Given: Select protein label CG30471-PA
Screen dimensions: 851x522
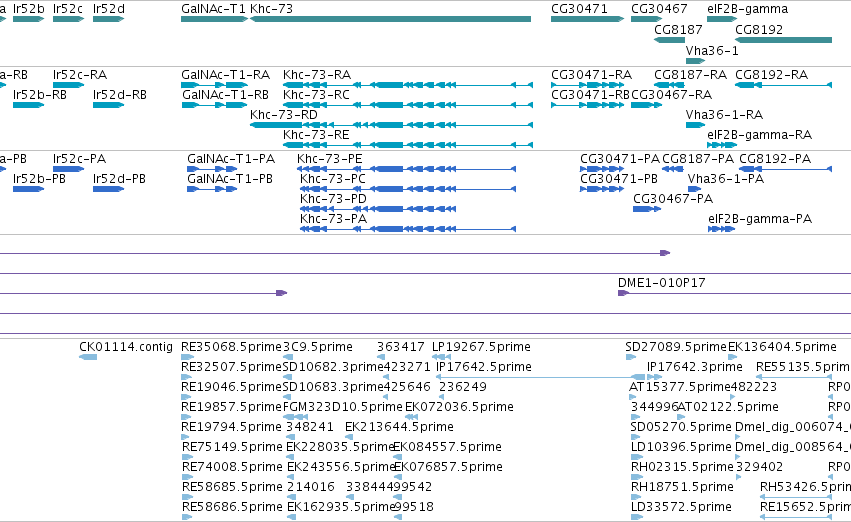Looking at the screenshot, I should [620, 158].
